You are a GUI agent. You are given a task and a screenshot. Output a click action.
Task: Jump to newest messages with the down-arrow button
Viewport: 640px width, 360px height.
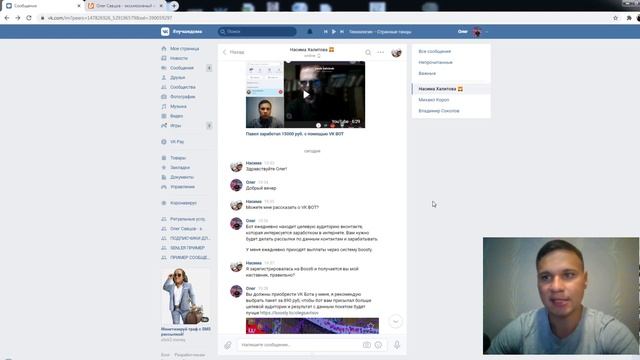click(x=396, y=322)
